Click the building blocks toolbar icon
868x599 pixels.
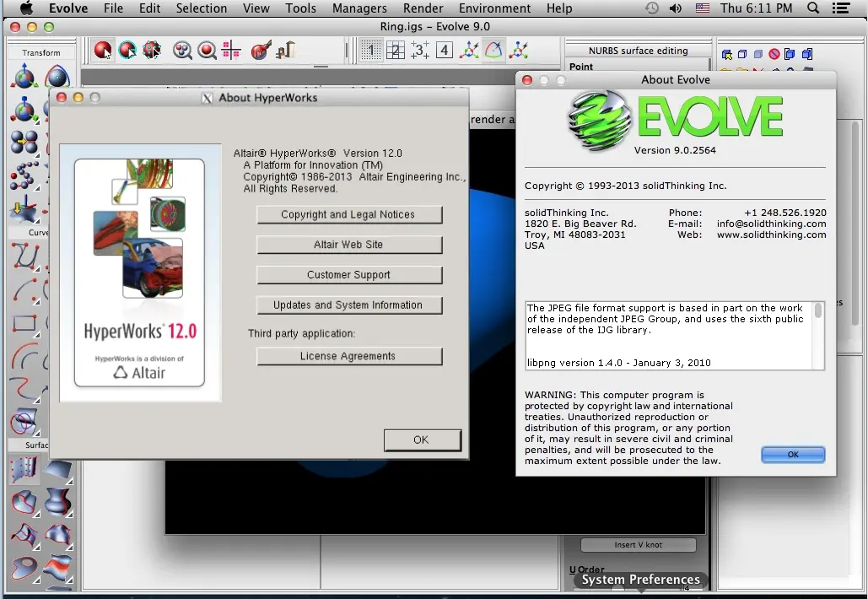(286, 51)
